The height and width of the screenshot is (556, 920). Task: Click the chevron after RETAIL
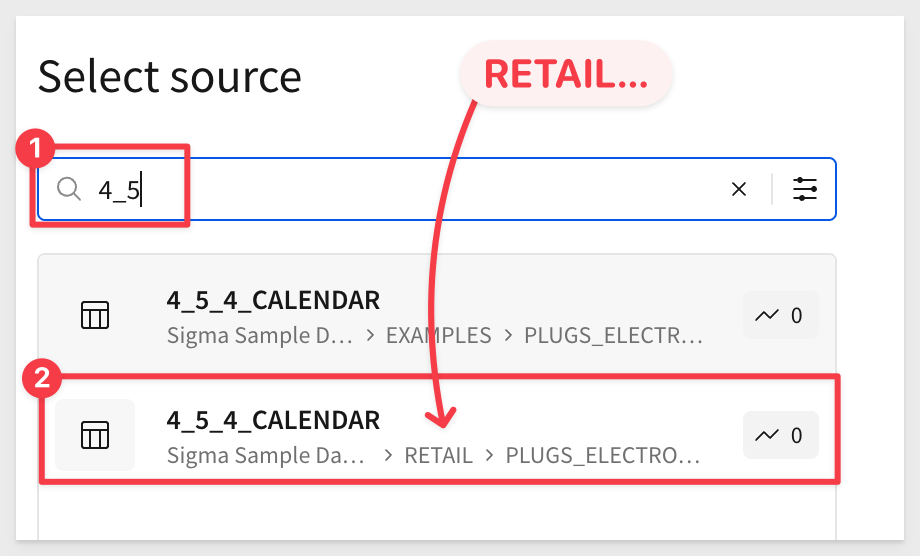pos(489,455)
